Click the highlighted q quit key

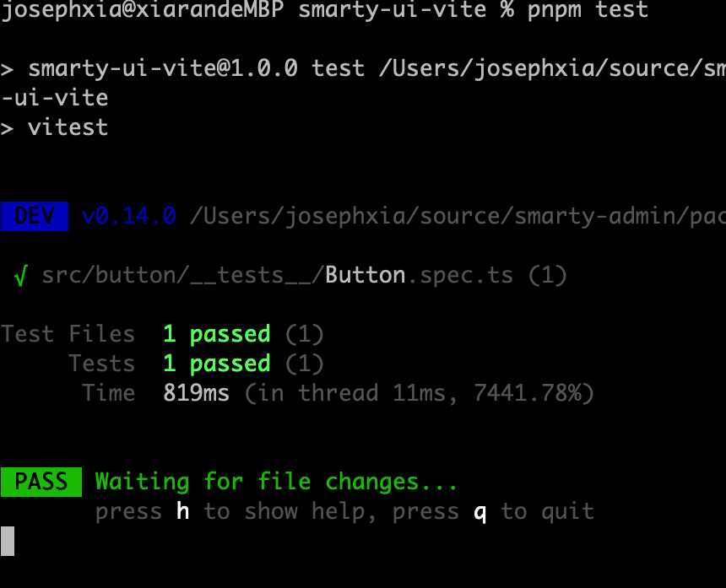click(x=480, y=511)
